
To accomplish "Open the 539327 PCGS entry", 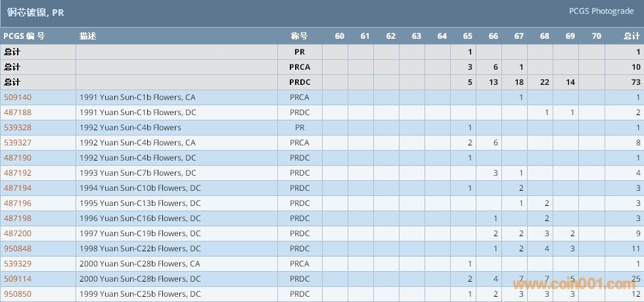I will (x=17, y=143).
